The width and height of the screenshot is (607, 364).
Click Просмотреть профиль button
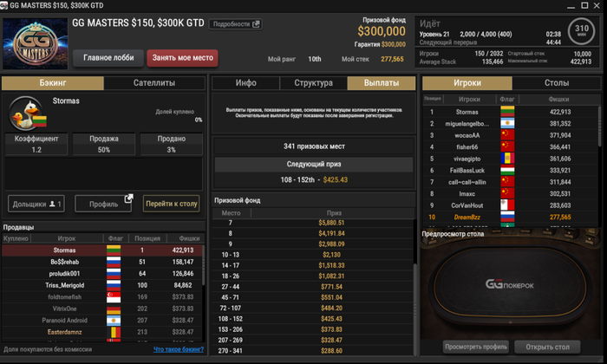(x=476, y=347)
